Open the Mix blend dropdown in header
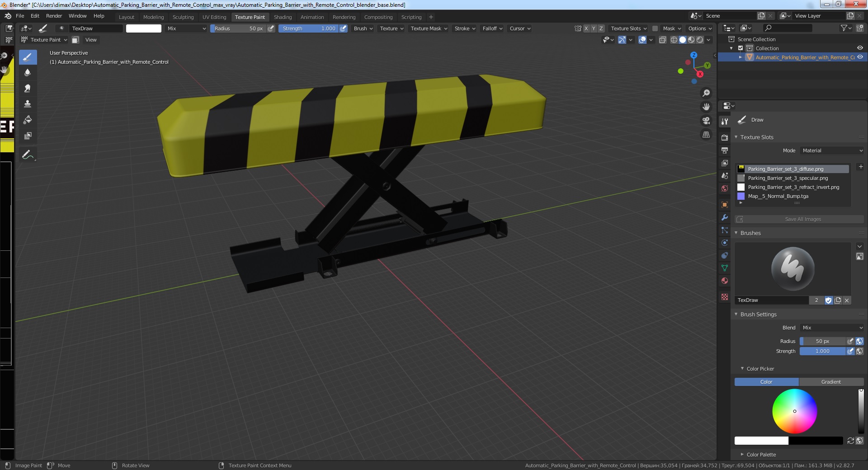Viewport: 868px width, 470px height. pos(186,28)
